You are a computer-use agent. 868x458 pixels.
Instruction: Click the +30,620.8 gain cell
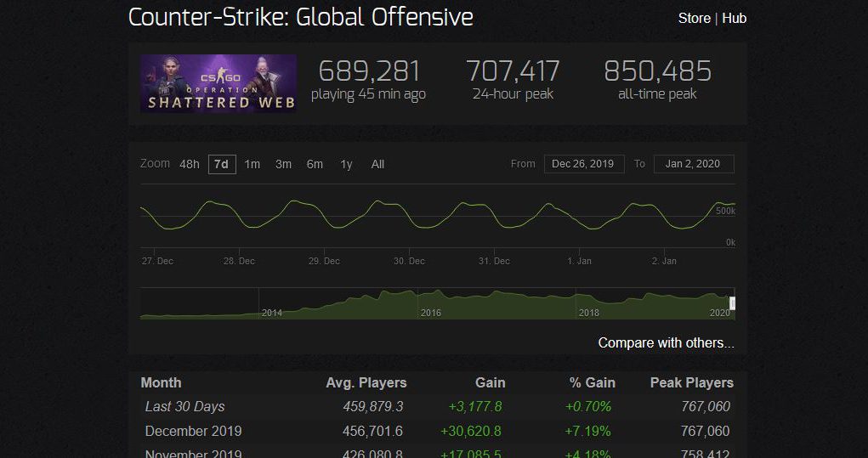(x=471, y=431)
